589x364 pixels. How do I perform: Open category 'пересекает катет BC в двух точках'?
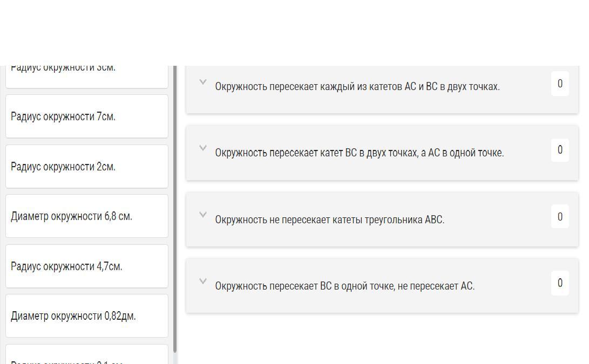pos(359,153)
